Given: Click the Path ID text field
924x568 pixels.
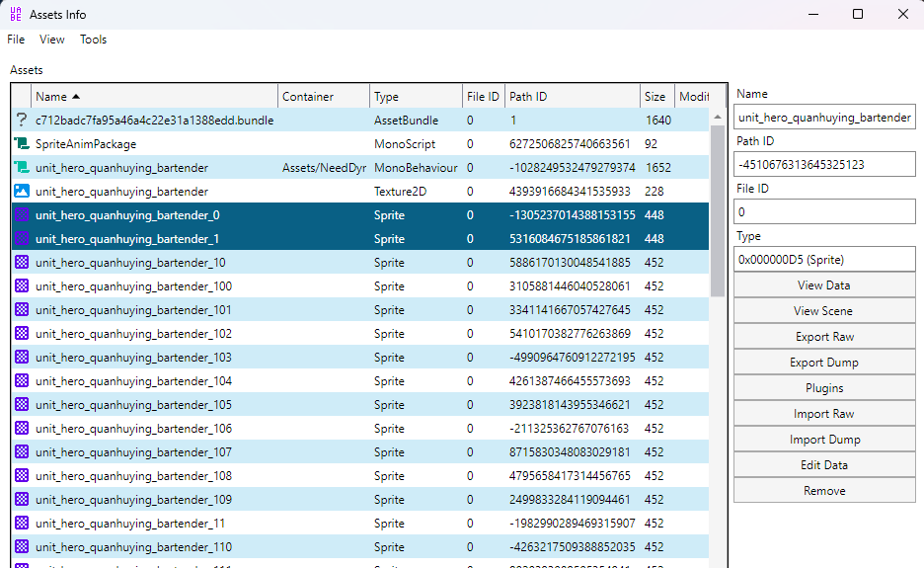Looking at the screenshot, I should (x=824, y=165).
